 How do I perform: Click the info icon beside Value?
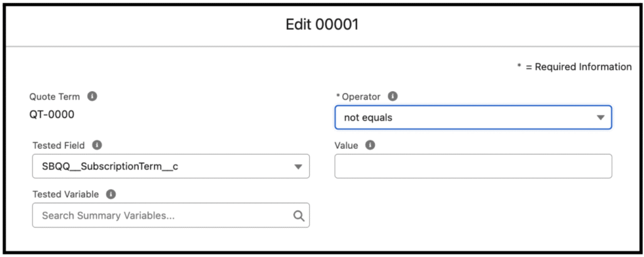(x=370, y=145)
